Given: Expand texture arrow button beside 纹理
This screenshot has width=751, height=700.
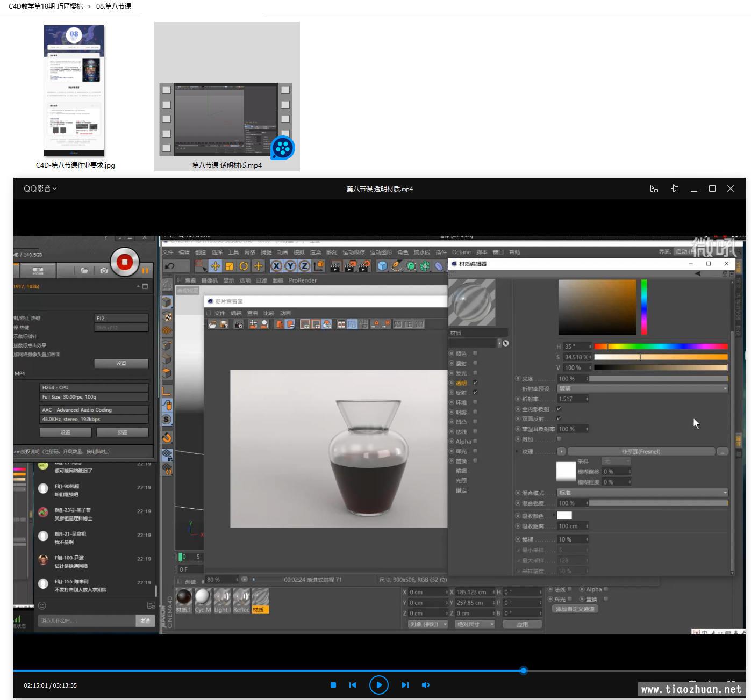Looking at the screenshot, I should coord(561,452).
